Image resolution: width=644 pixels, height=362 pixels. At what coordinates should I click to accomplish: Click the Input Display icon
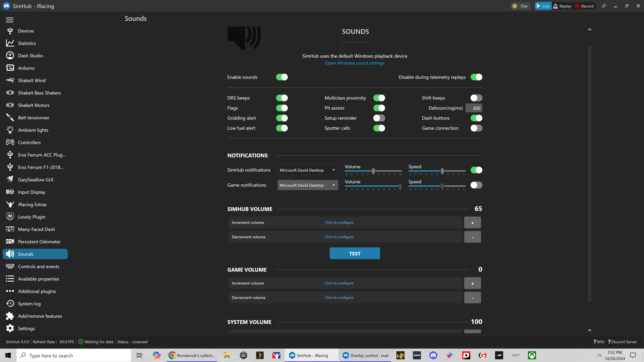10,192
